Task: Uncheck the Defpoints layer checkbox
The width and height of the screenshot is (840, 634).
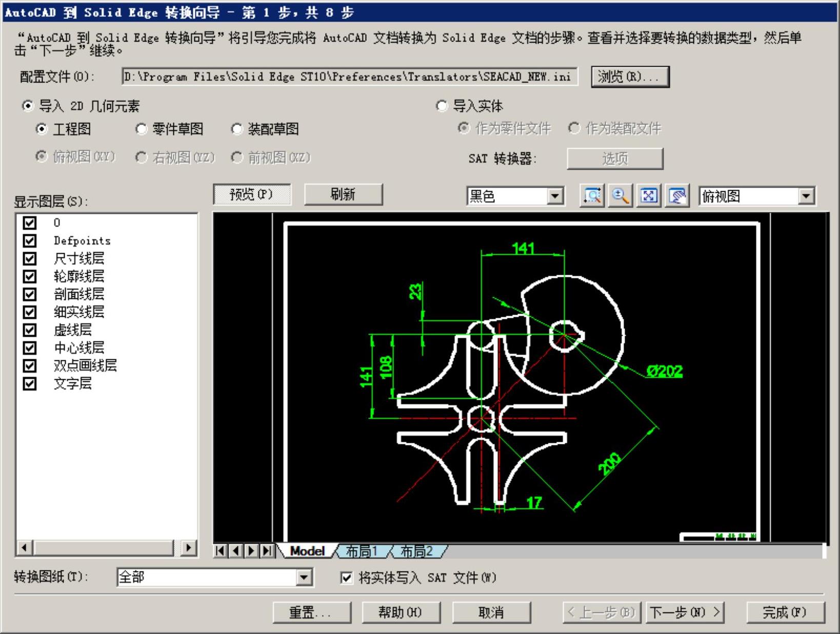Action: 30,240
